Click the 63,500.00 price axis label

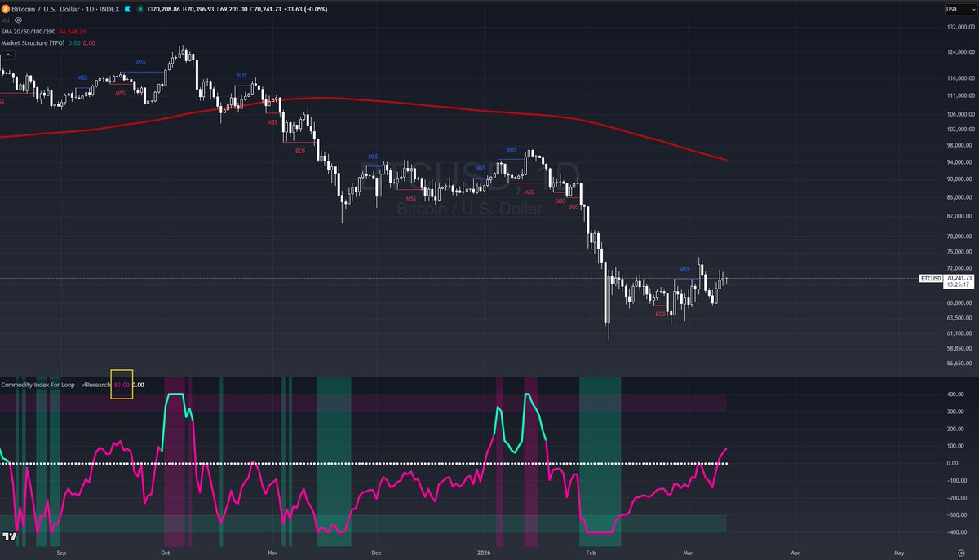[961, 317]
